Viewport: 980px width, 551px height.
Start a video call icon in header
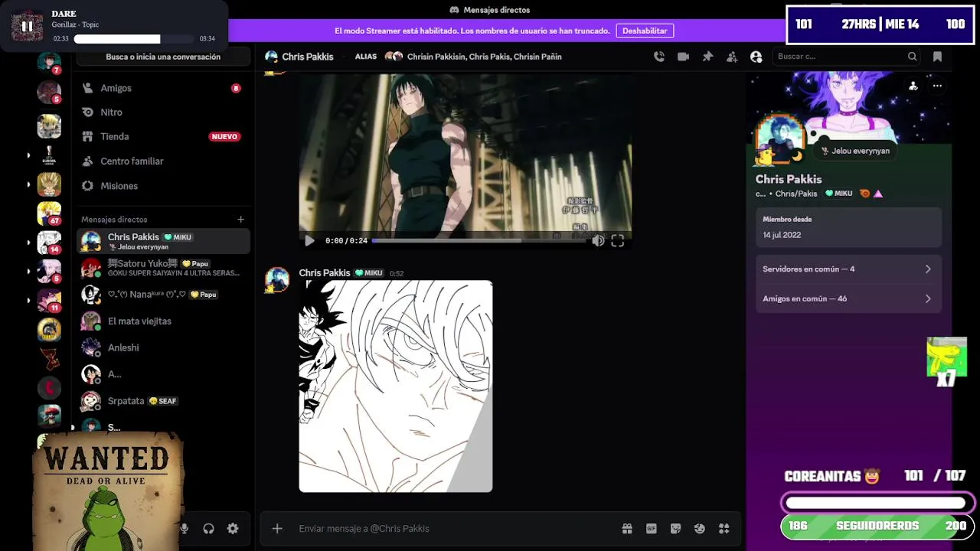(683, 57)
